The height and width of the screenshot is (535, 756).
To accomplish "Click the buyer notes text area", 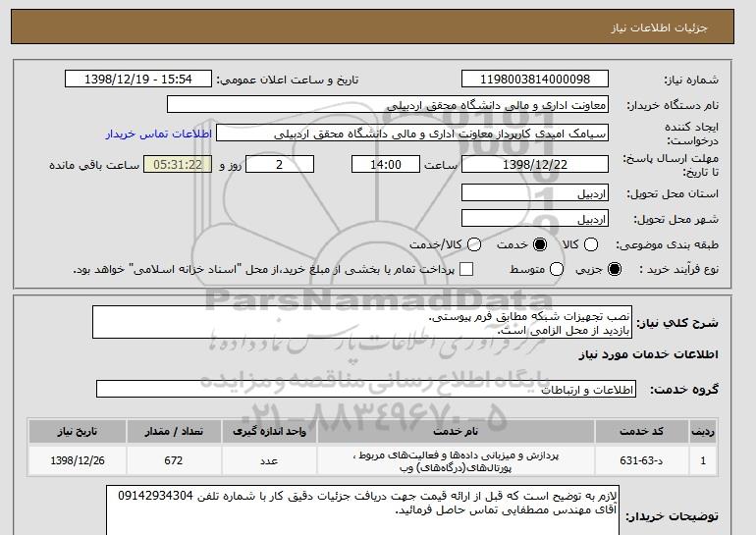I will (x=362, y=509).
